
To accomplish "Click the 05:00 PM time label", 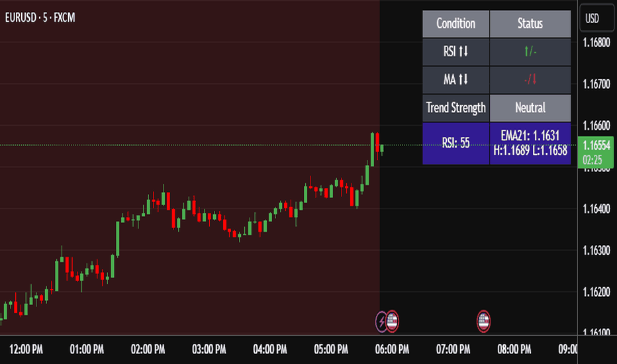I will point(331,349).
